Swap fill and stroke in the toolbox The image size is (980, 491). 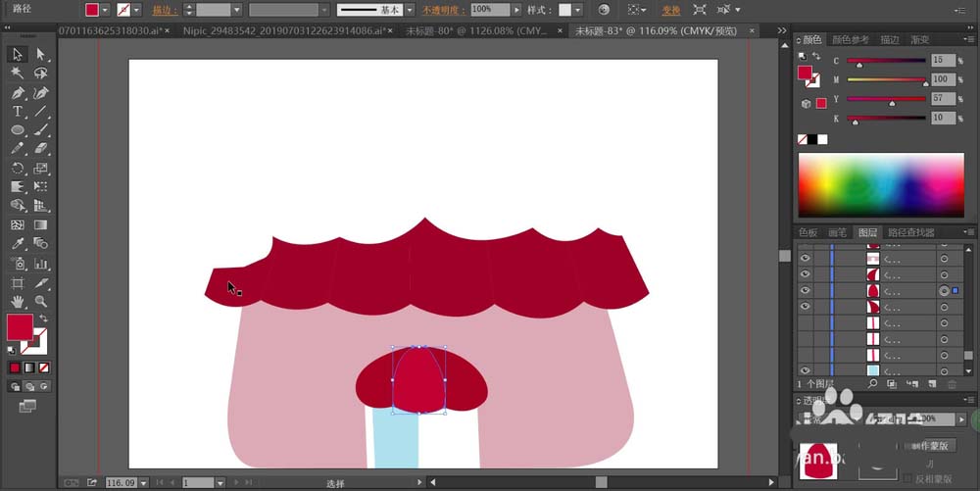tap(44, 318)
